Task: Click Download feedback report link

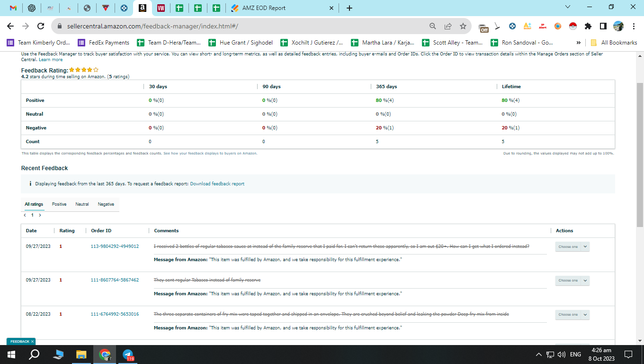Action: pyautogui.click(x=217, y=184)
